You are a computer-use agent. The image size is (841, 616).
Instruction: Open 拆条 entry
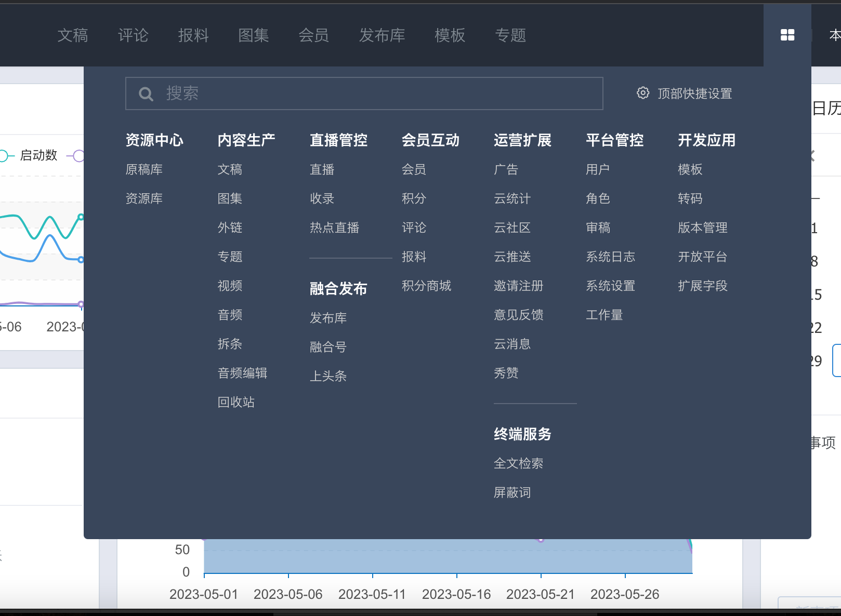click(x=230, y=344)
